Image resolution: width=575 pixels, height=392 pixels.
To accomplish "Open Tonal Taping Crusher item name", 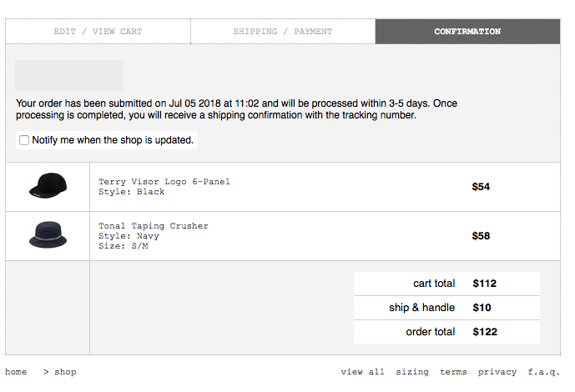I will 154,226.
